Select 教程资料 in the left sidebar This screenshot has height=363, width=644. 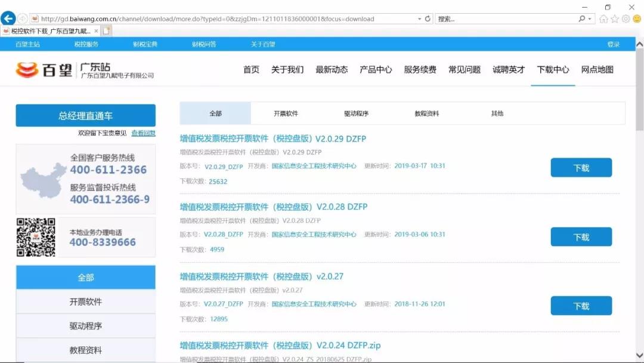tap(86, 350)
